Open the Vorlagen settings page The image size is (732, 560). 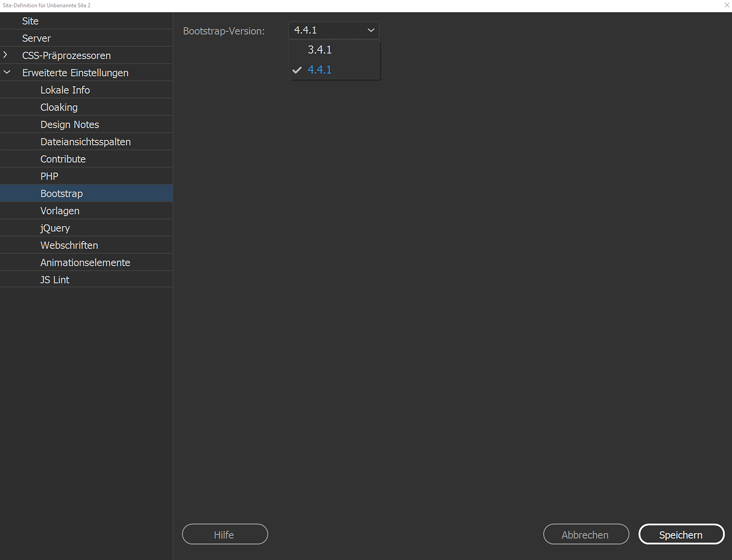coord(60,211)
